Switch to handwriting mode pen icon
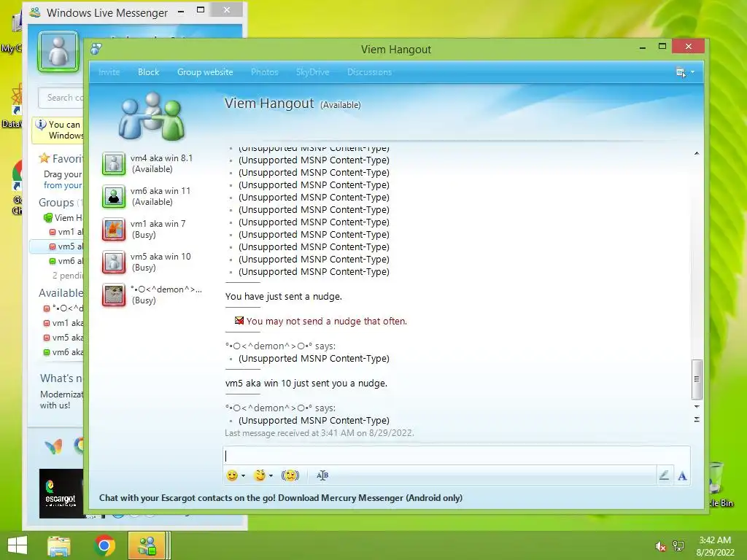This screenshot has height=560, width=747. 664,475
